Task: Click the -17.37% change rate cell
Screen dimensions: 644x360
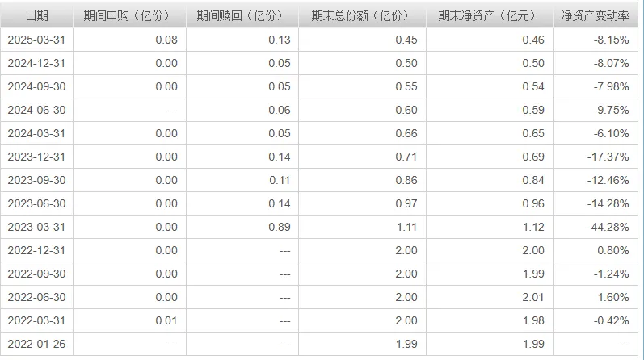Action: tap(596, 157)
